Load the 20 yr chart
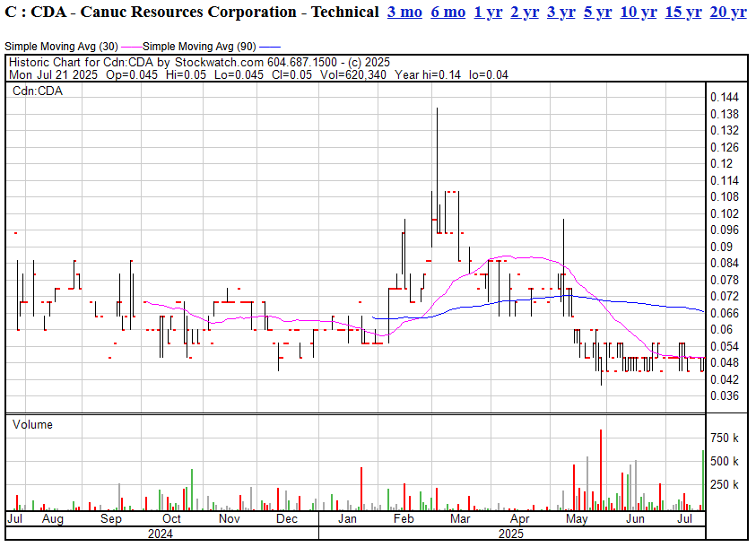This screenshot has width=756, height=547. [728, 12]
